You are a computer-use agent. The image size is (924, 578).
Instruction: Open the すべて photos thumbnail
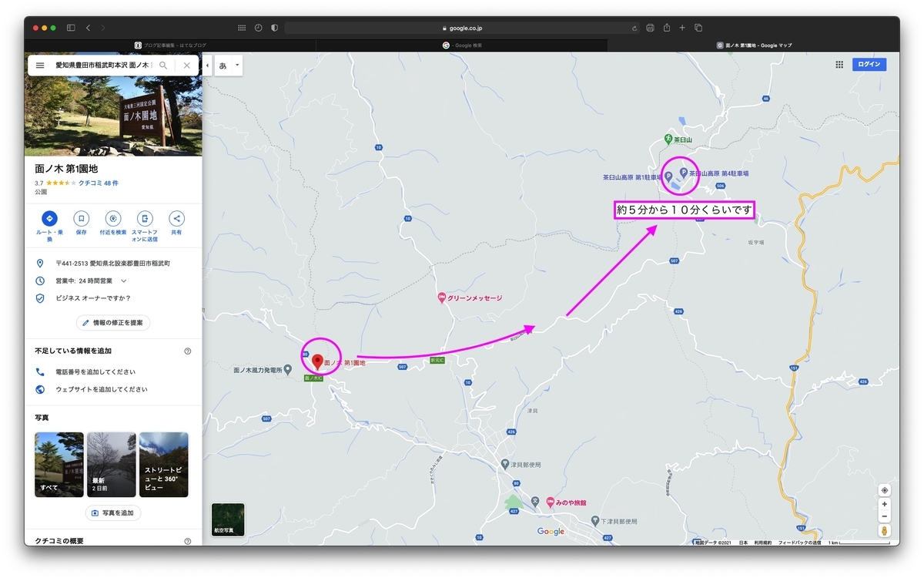pyautogui.click(x=59, y=465)
